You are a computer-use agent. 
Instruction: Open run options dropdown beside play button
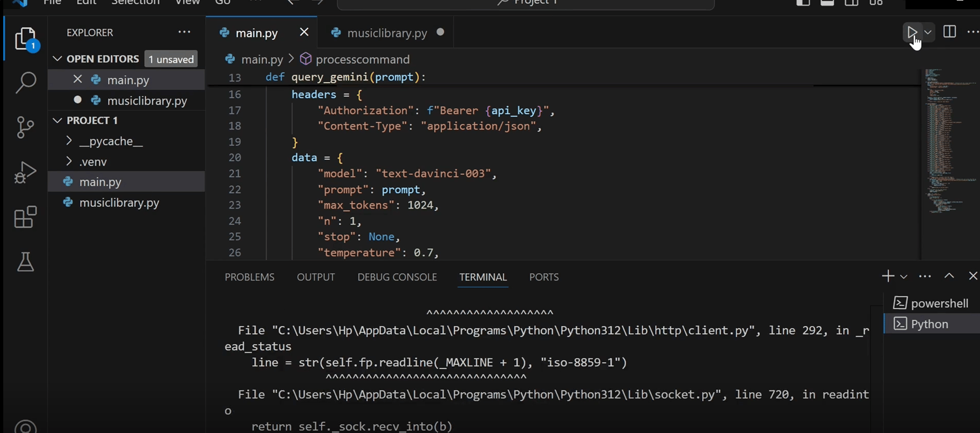click(928, 32)
